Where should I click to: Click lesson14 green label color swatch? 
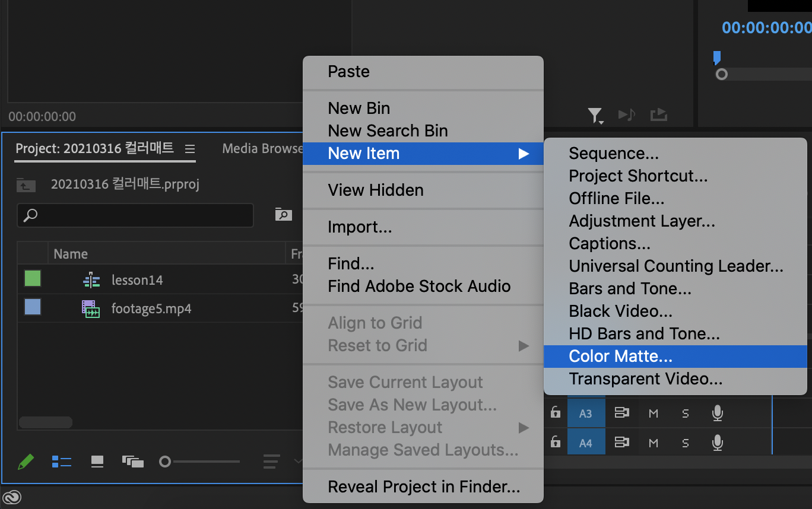click(33, 279)
